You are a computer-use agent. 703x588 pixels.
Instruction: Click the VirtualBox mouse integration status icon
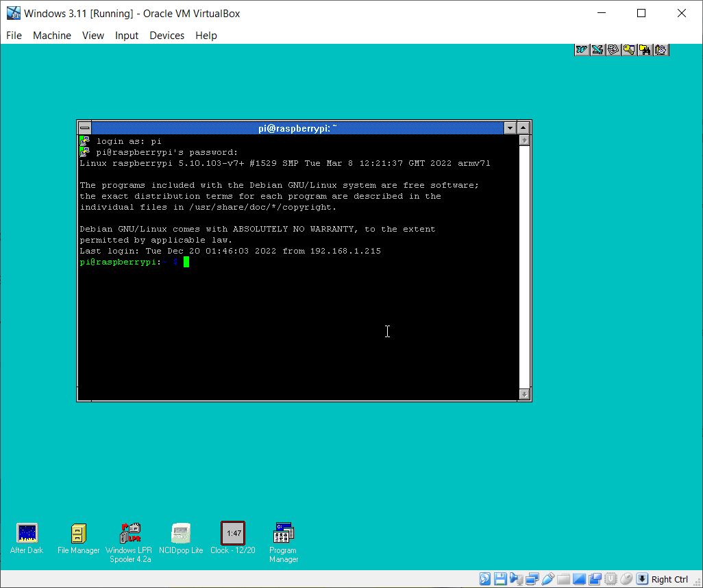click(626, 578)
